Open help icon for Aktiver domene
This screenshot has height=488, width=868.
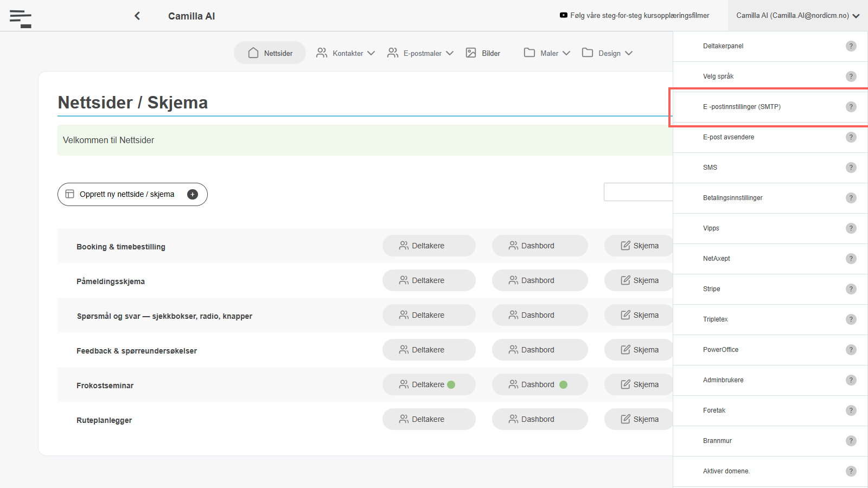tap(851, 471)
